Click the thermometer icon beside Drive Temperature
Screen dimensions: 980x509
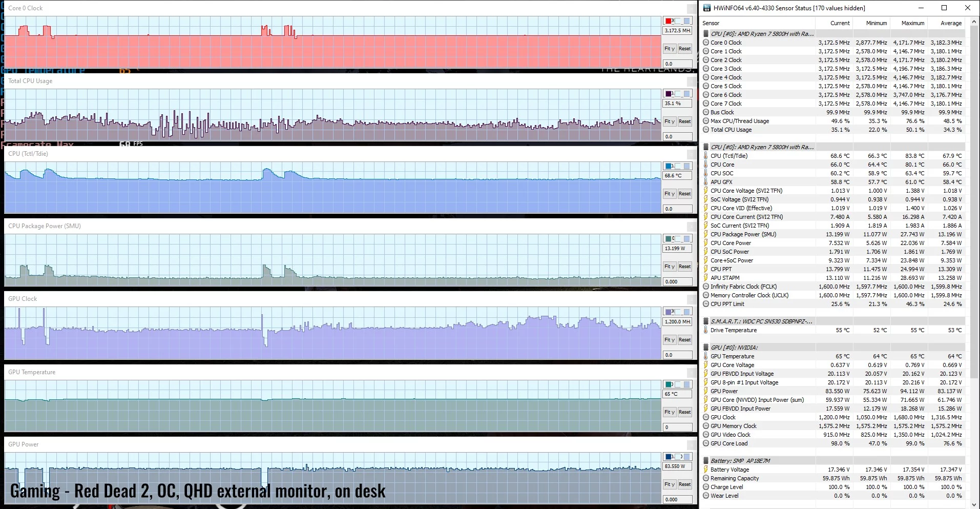pos(706,330)
